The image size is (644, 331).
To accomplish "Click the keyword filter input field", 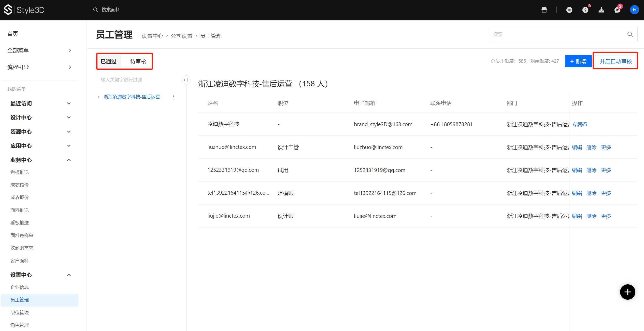I will 137,80.
